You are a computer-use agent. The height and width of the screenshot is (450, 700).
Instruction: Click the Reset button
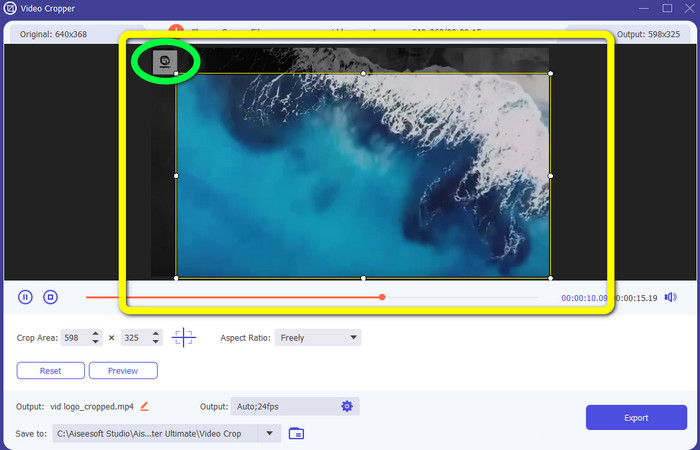pyautogui.click(x=50, y=371)
